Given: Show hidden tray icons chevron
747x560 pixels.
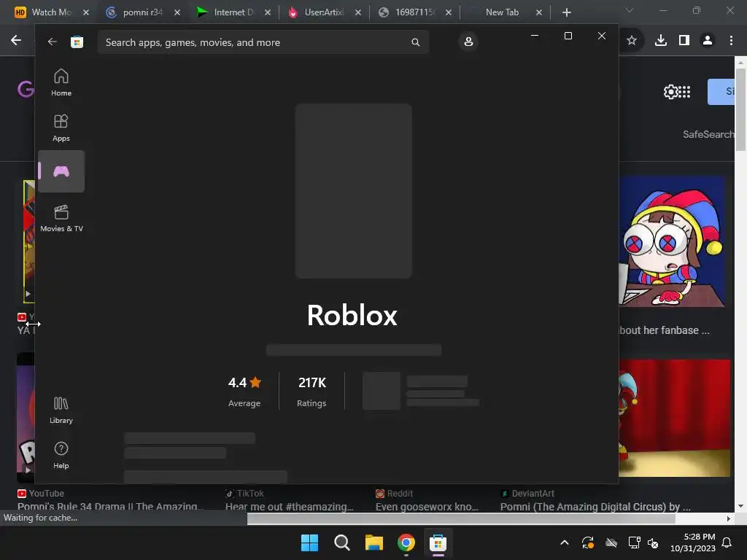Looking at the screenshot, I should click(565, 542).
